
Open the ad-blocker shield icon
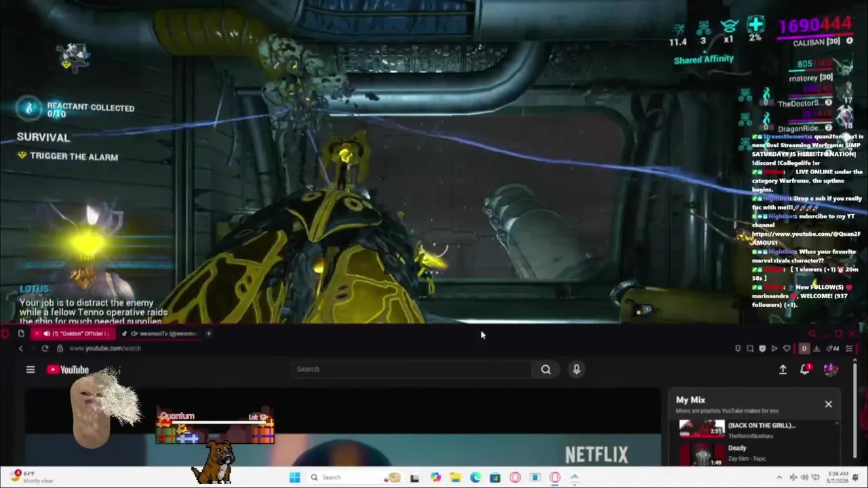(x=762, y=348)
